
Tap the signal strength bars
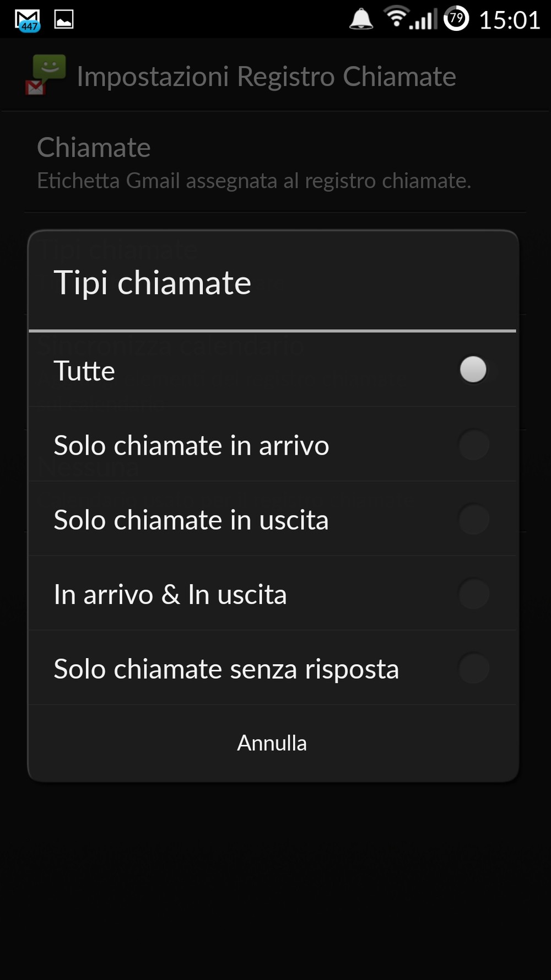(424, 20)
